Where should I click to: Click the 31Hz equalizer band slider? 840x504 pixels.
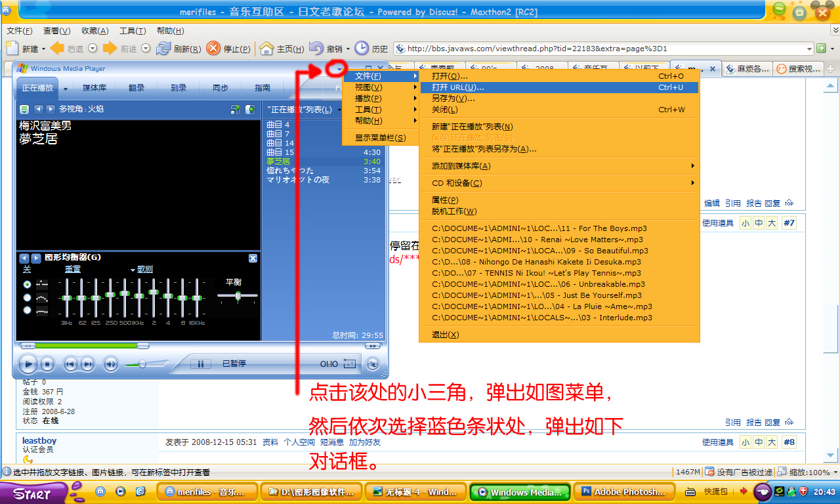[66, 298]
